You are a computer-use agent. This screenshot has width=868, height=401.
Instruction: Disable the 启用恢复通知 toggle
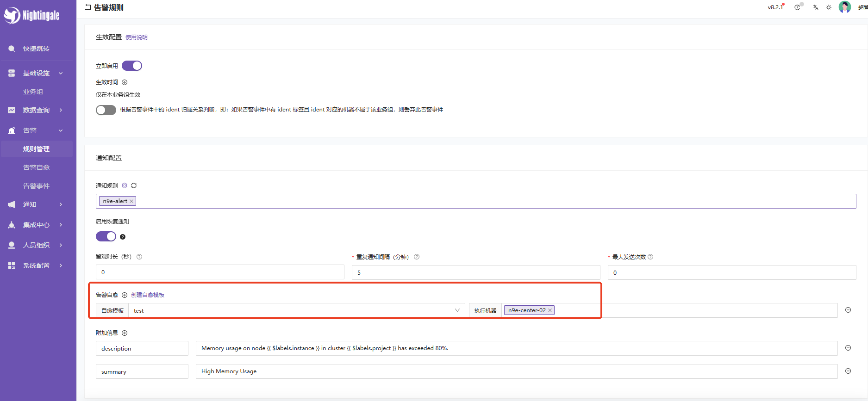point(106,236)
